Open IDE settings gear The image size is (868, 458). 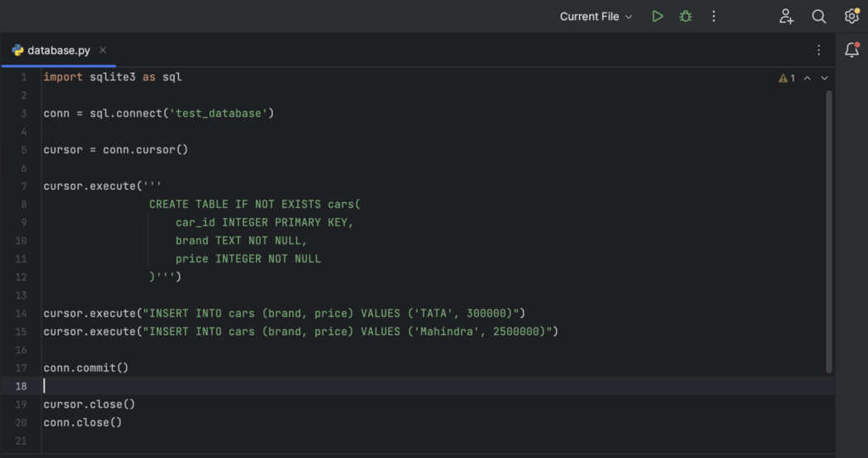point(852,17)
